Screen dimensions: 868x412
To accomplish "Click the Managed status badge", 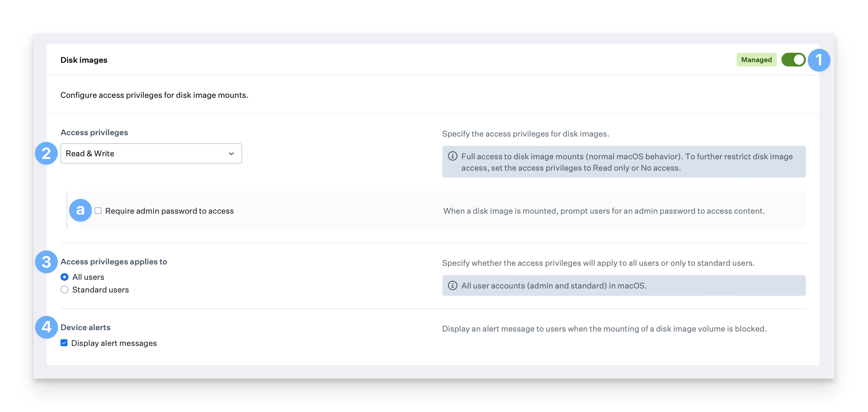I will (756, 60).
